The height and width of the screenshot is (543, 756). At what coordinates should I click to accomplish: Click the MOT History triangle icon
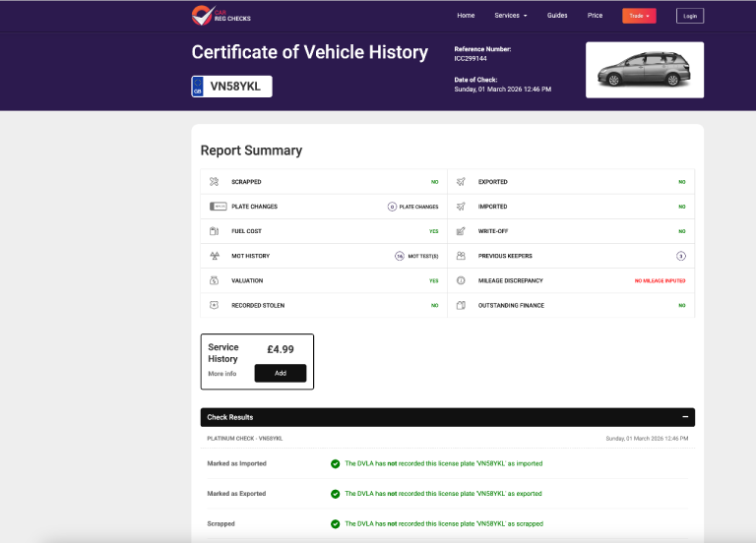pos(215,256)
